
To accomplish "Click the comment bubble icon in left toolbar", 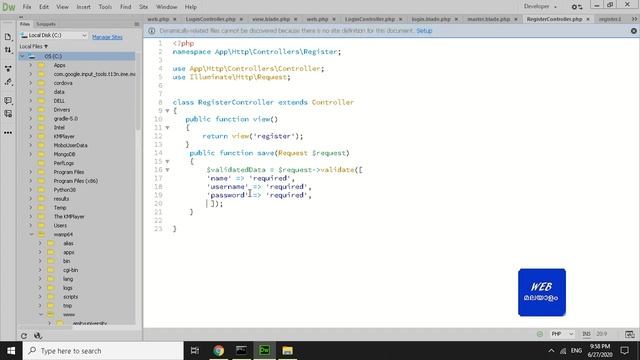I will coord(8,100).
